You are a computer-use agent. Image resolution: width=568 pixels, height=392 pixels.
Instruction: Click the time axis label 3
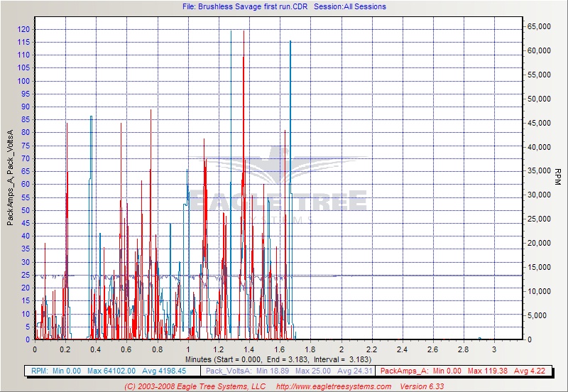pyautogui.click(x=494, y=349)
